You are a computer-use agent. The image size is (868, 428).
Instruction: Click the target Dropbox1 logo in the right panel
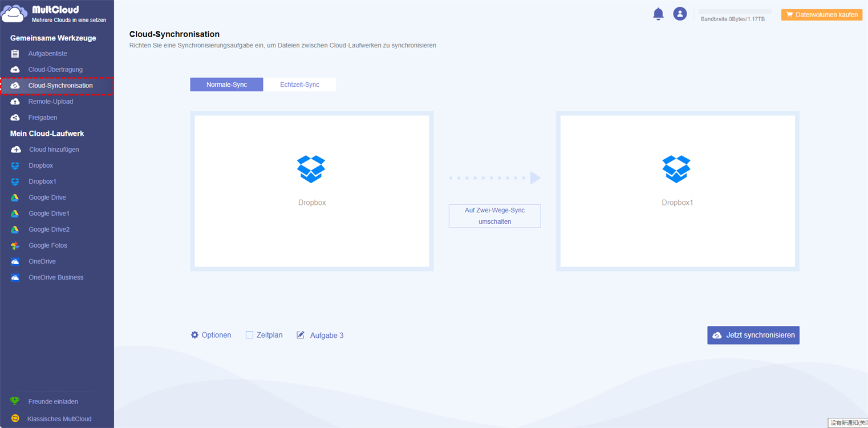point(676,169)
